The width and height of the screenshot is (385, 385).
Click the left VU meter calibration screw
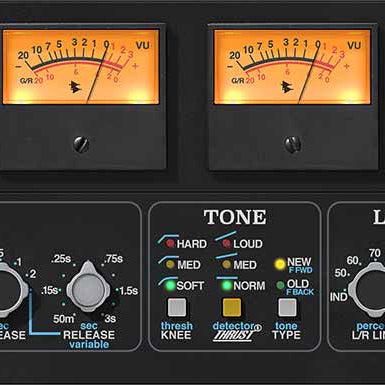[x=81, y=144]
